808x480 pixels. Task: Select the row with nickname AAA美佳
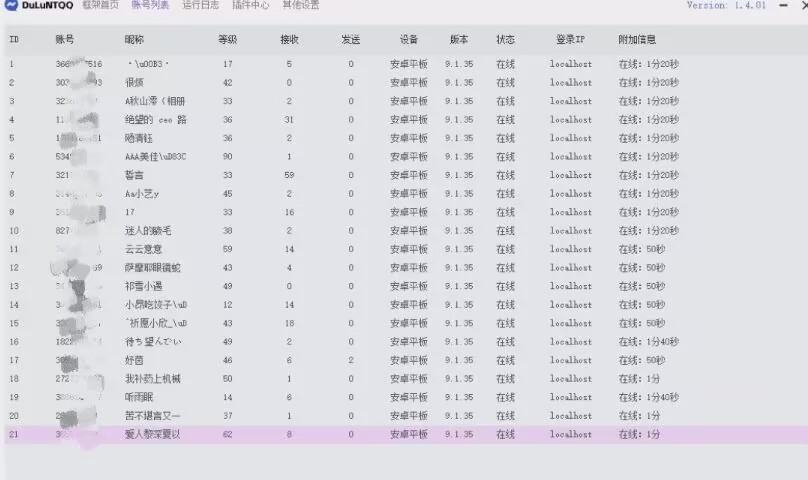pos(404,157)
